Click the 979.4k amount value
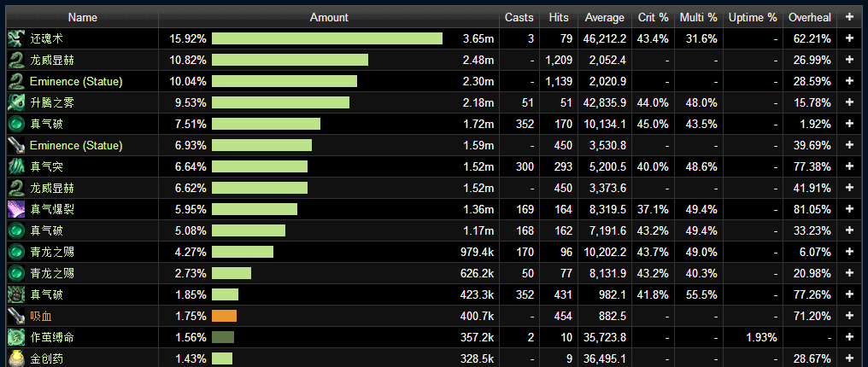868x367 pixels. [x=477, y=253]
